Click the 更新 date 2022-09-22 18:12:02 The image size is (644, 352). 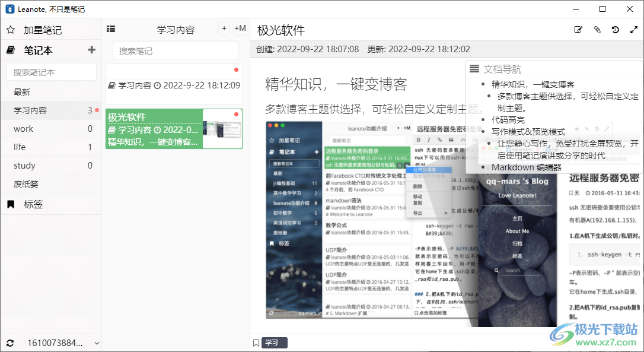tap(419, 49)
